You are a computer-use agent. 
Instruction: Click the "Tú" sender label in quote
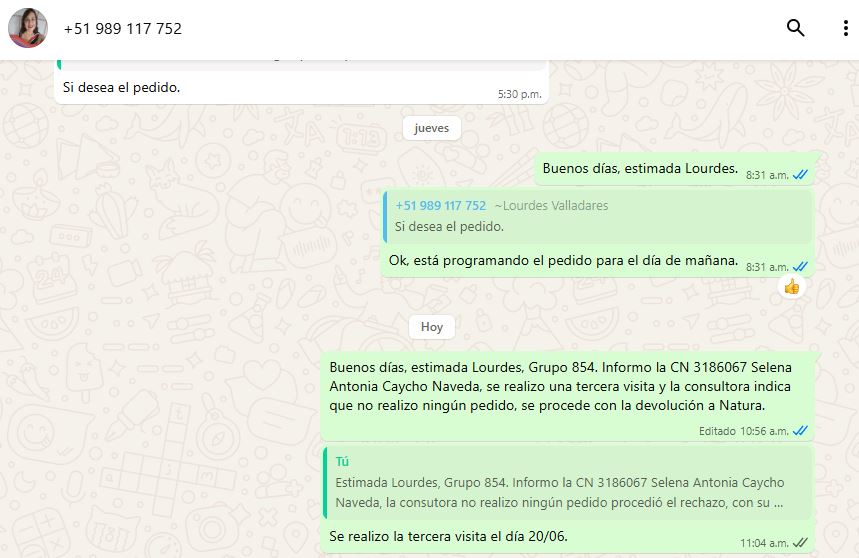(x=343, y=462)
